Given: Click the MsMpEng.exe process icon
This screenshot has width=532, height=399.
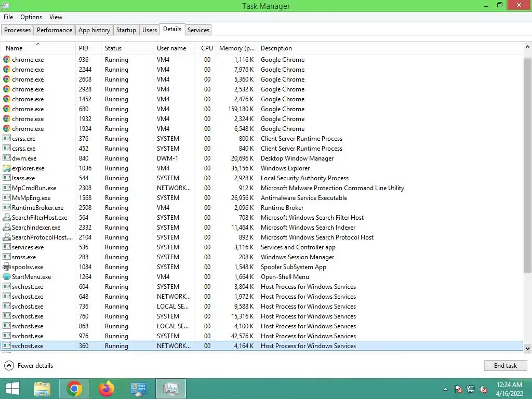Looking at the screenshot, I should coord(6,198).
